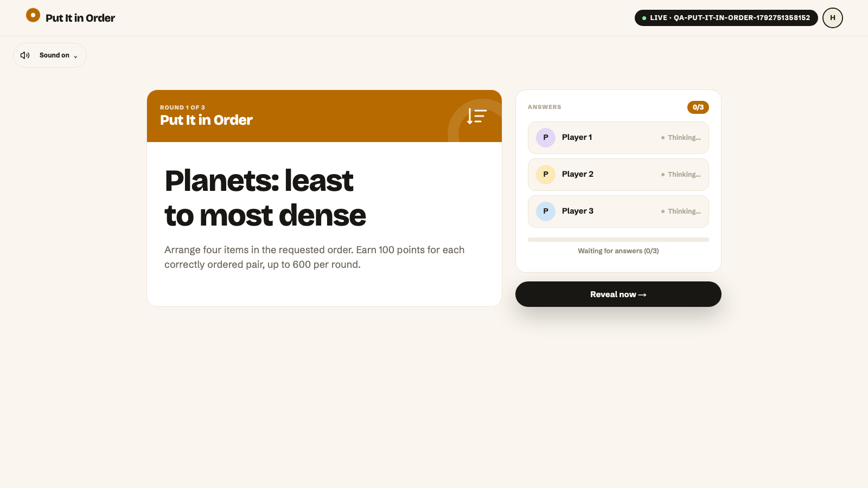Viewport: 868px width, 488px height.
Task: Select the Player 3 answer row
Action: pos(618,211)
